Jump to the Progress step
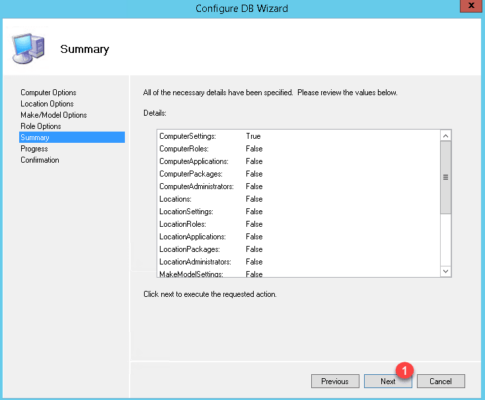Screen dimensions: 485x400 click(x=34, y=149)
